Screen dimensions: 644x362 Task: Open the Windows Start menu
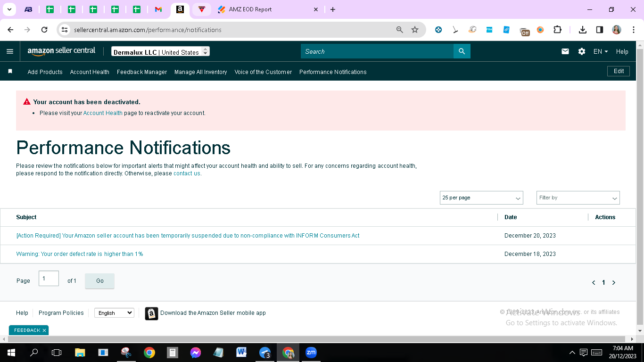click(x=10, y=353)
